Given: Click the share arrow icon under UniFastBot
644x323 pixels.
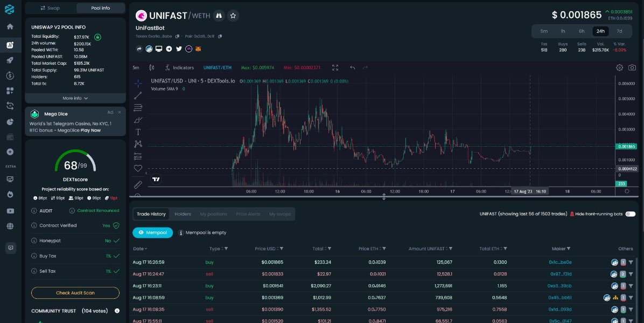Looking at the screenshot, I should tap(139, 49).
